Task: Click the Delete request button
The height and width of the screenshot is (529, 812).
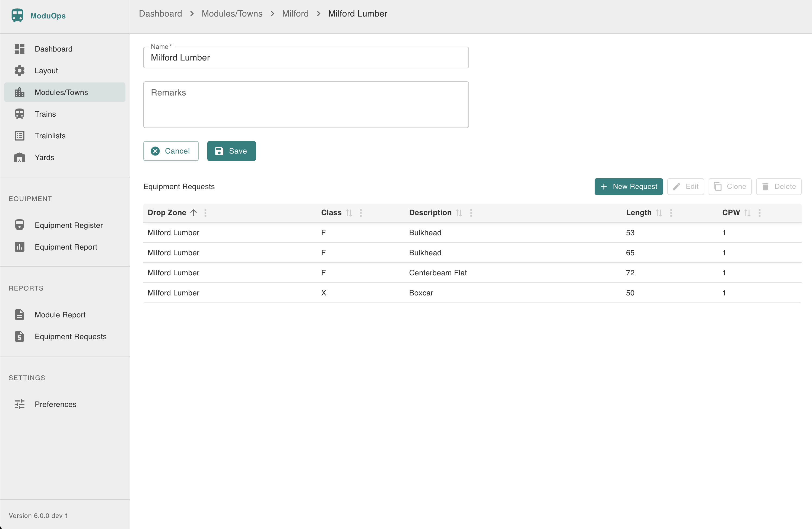Action: [x=779, y=187]
